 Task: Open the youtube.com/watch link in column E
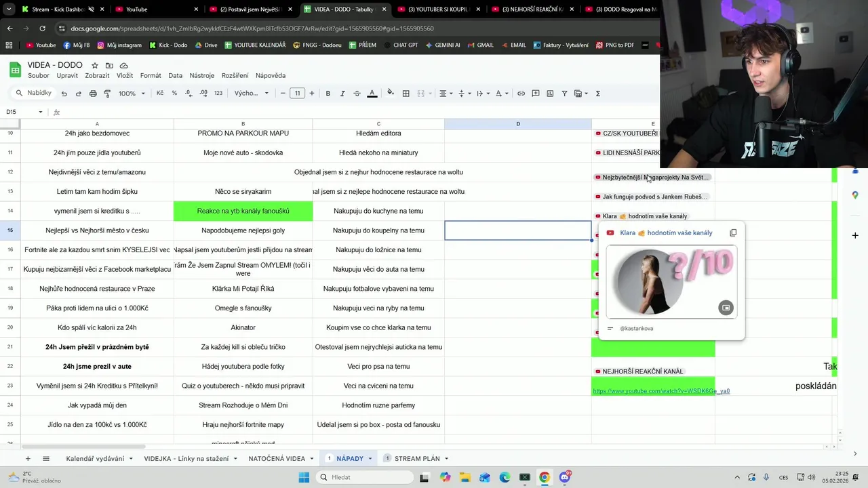coord(661,391)
